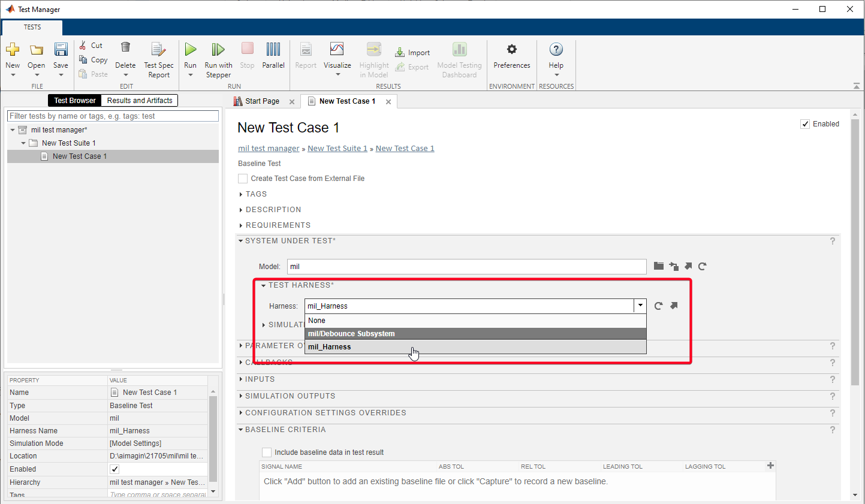Switch to Results and Artifacts tab

pyautogui.click(x=140, y=101)
